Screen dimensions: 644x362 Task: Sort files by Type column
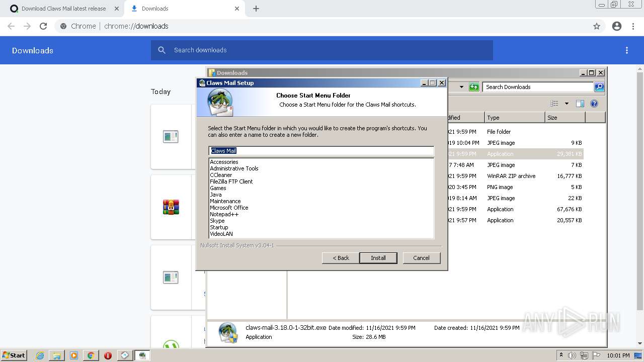point(515,118)
